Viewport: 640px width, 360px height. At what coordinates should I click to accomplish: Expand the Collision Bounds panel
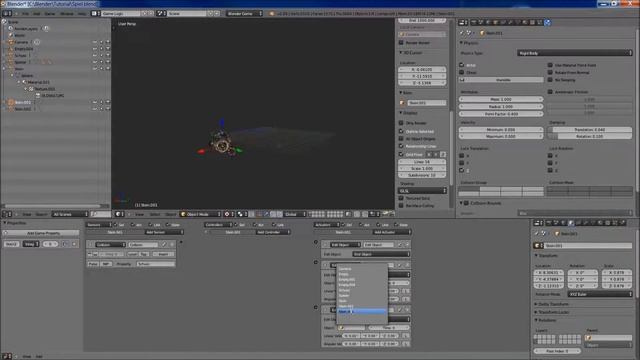(461, 203)
